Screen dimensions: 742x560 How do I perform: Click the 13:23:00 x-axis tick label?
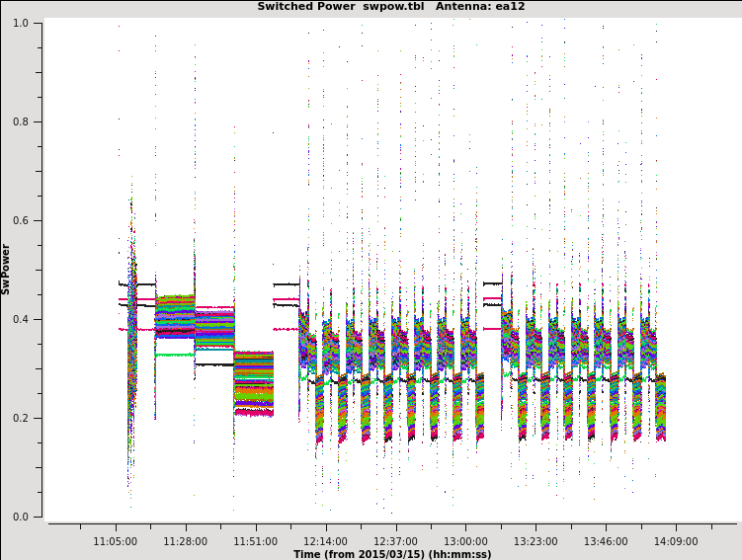click(536, 541)
